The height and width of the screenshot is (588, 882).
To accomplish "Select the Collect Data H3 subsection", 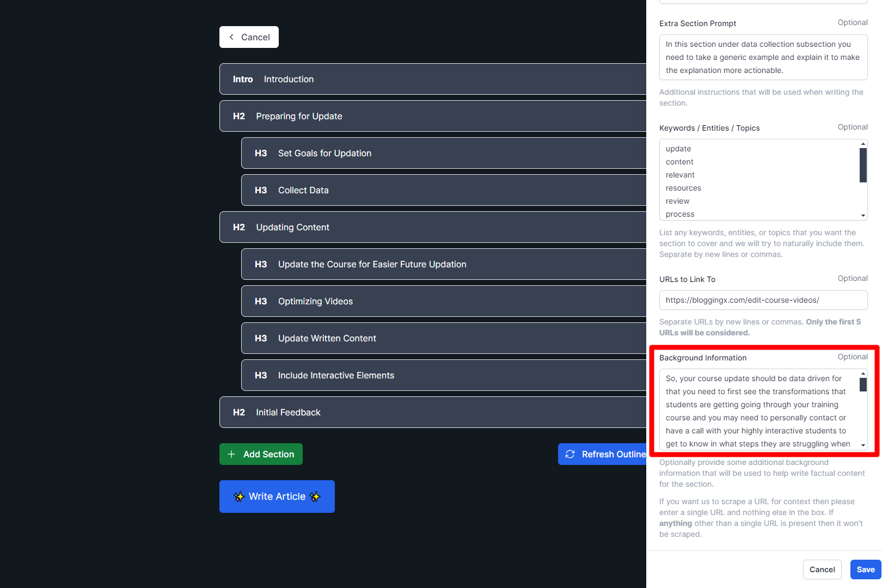I will point(443,190).
